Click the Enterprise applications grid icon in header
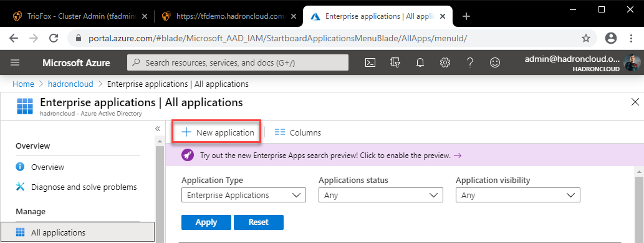The image size is (644, 243). click(x=25, y=106)
